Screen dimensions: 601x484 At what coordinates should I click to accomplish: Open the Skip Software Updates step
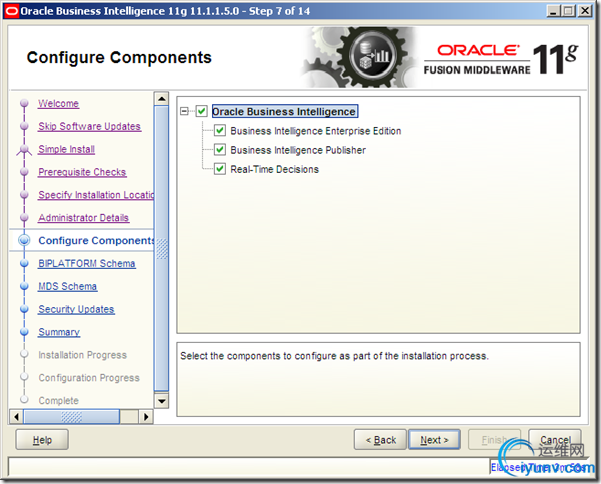pos(89,126)
